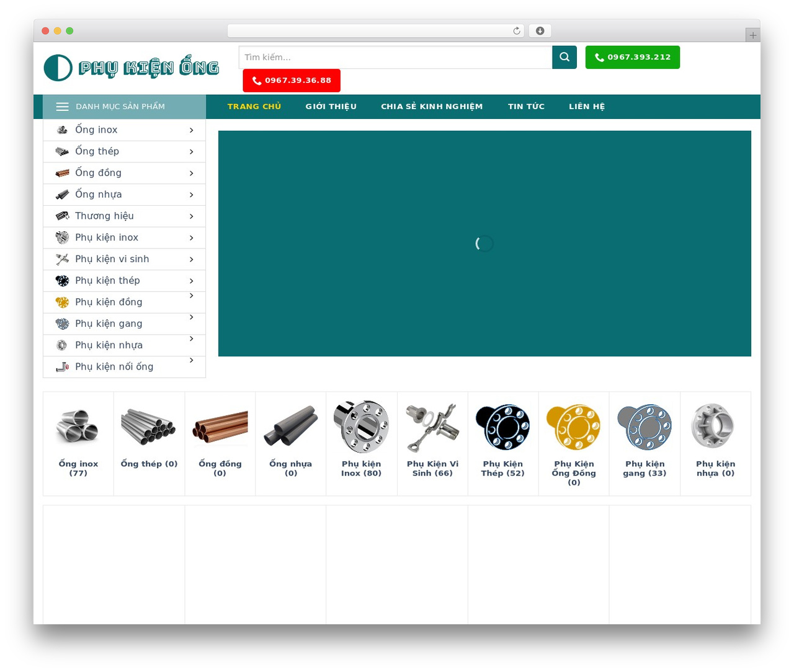Expand the Phụ kiện gang chevron
This screenshot has height=672, width=794.
[192, 317]
